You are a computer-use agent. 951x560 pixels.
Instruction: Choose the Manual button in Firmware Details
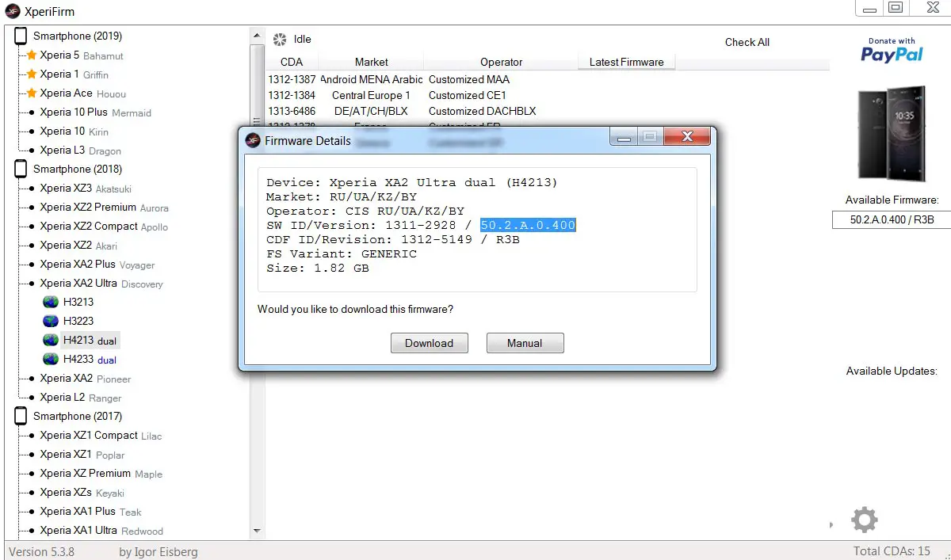click(525, 343)
